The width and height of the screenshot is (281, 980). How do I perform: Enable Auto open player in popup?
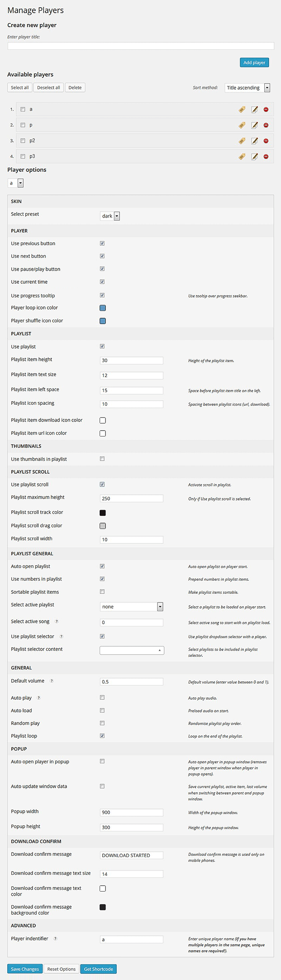pyautogui.click(x=102, y=761)
